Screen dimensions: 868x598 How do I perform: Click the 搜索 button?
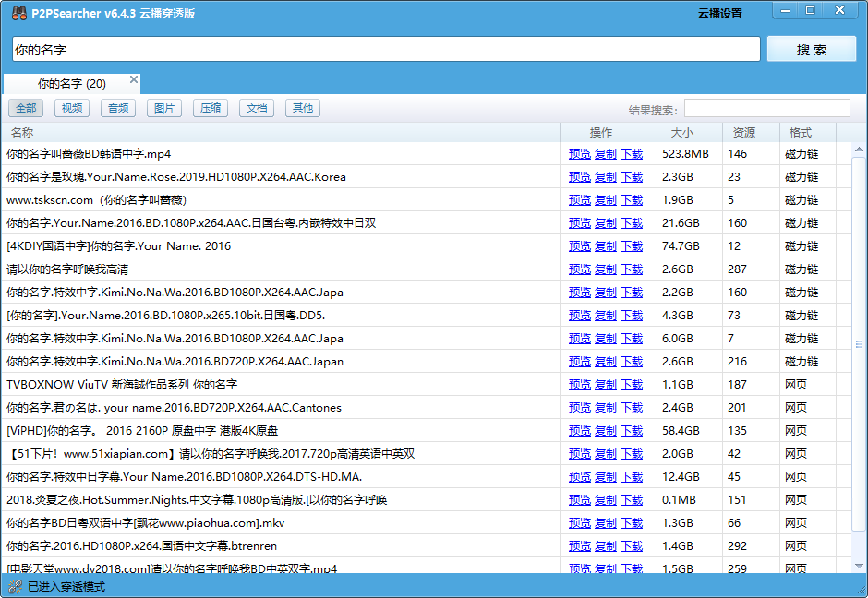pos(812,50)
